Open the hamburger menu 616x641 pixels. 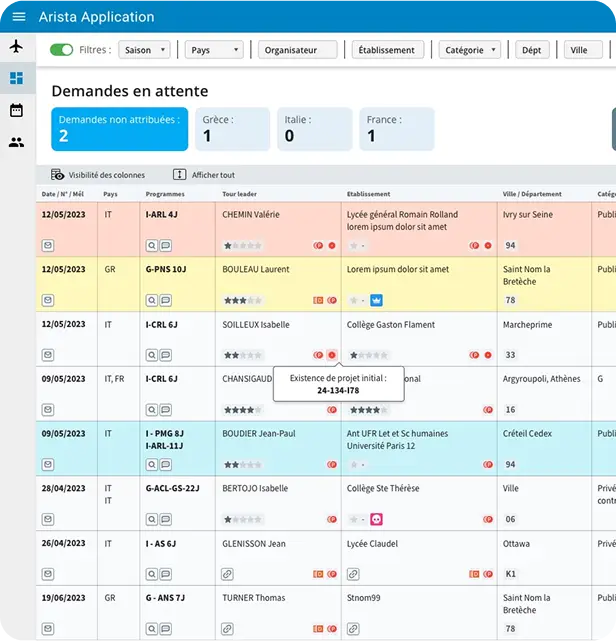coord(19,17)
